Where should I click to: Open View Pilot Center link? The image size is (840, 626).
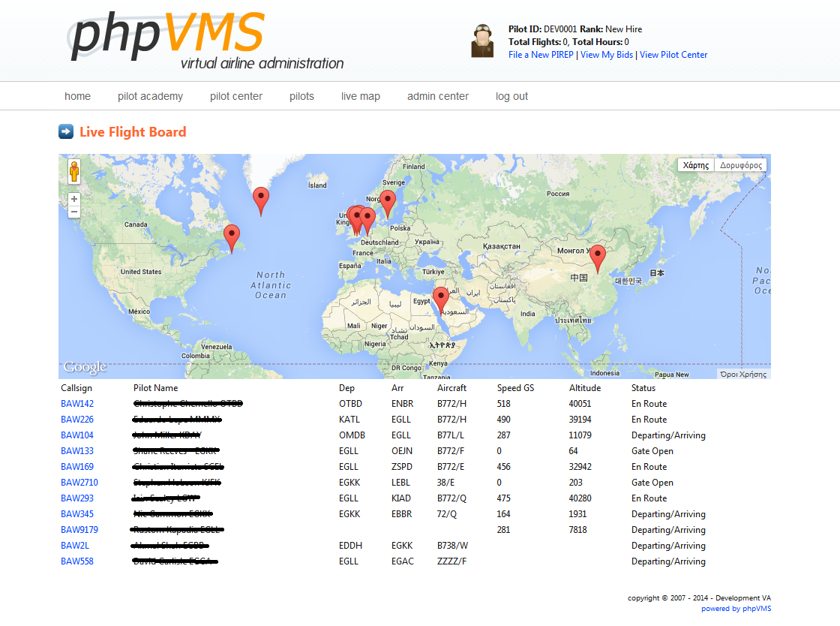[673, 55]
